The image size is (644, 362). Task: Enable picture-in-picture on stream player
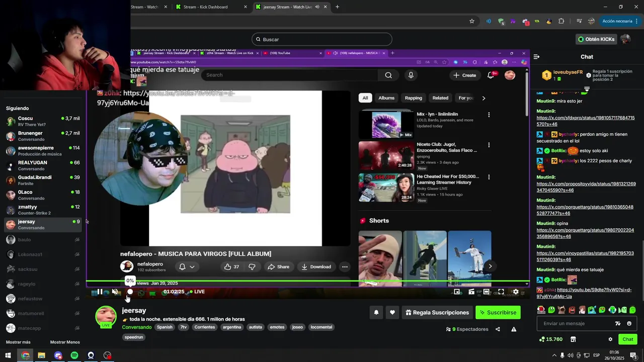pos(457,292)
